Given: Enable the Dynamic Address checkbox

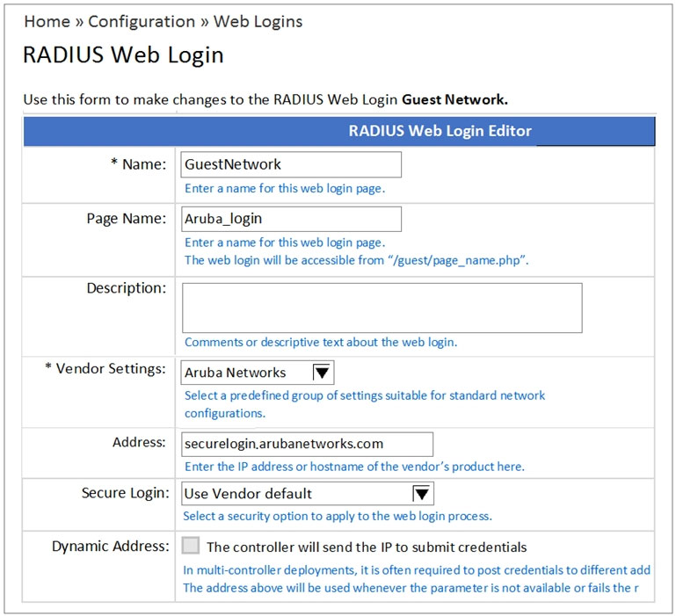Looking at the screenshot, I should (190, 546).
